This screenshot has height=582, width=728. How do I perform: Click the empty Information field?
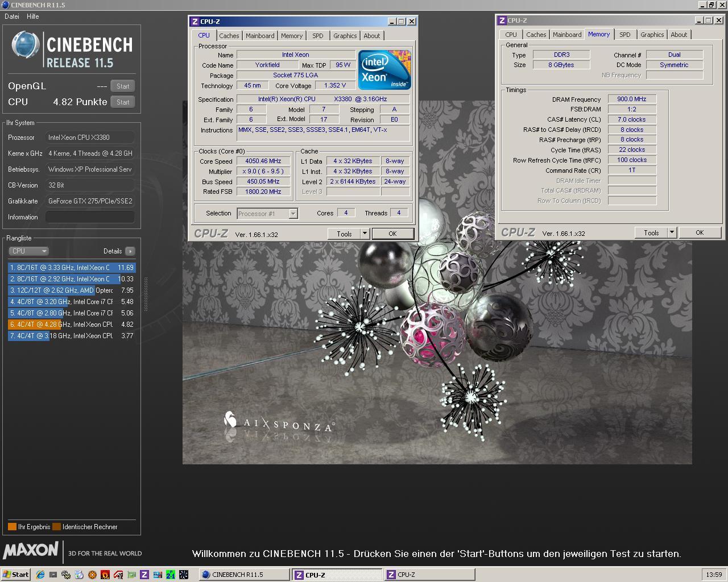click(90, 217)
